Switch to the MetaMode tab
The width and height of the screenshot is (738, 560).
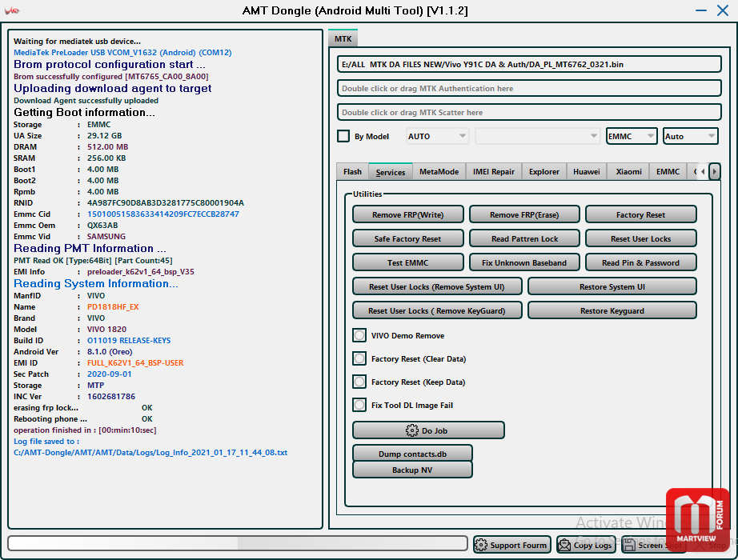tap(439, 172)
